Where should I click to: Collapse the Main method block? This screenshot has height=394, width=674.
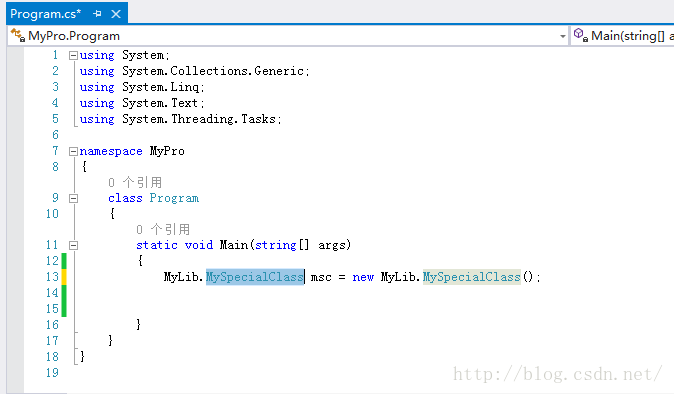coord(74,245)
